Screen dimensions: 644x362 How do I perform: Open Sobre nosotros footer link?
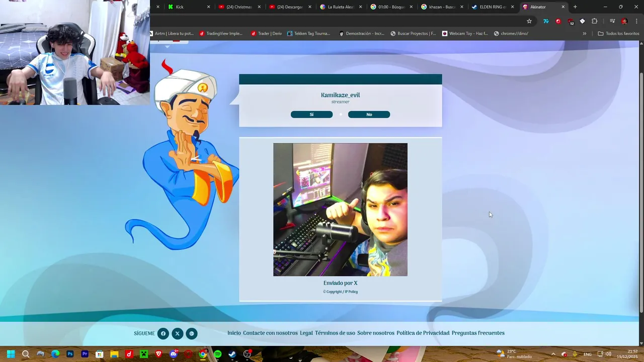[376, 333]
